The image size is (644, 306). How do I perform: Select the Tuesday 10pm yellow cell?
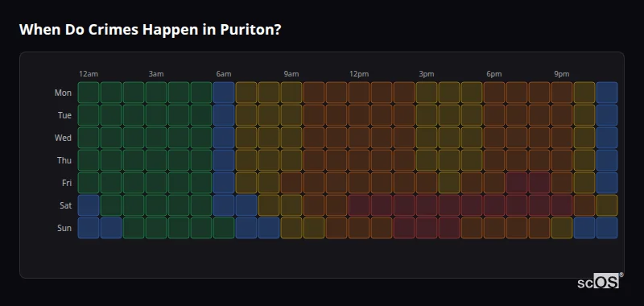pos(584,115)
